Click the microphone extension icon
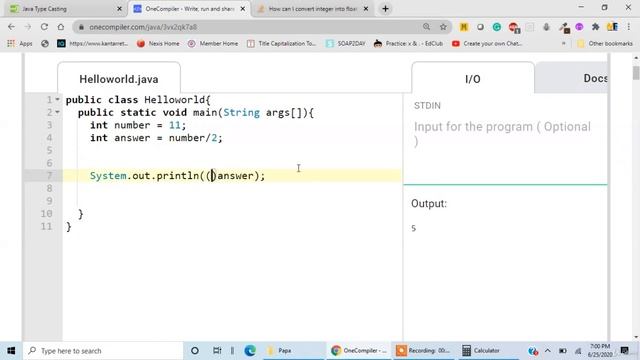This screenshot has width=640, height=360. tap(547, 27)
